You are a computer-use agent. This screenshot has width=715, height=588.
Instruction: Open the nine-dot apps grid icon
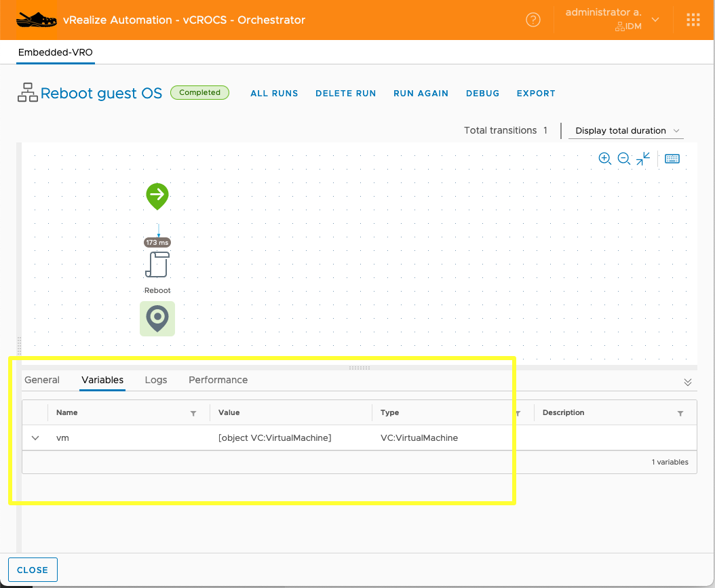point(693,20)
